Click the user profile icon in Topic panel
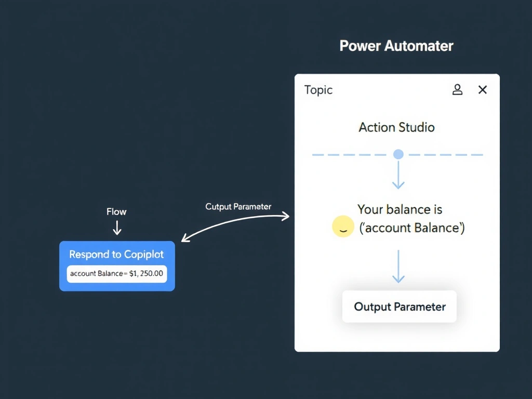Image resolution: width=532 pixels, height=399 pixels. point(457,89)
